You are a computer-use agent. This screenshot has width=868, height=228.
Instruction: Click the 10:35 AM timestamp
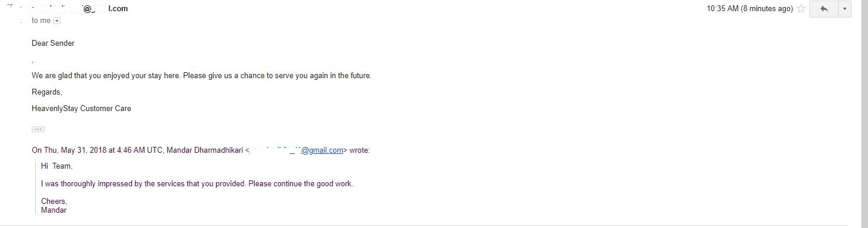pyautogui.click(x=749, y=9)
